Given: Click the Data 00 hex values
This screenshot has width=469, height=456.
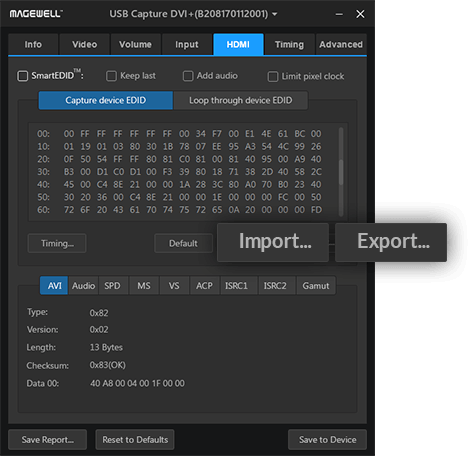Looking at the screenshot, I should 137,383.
